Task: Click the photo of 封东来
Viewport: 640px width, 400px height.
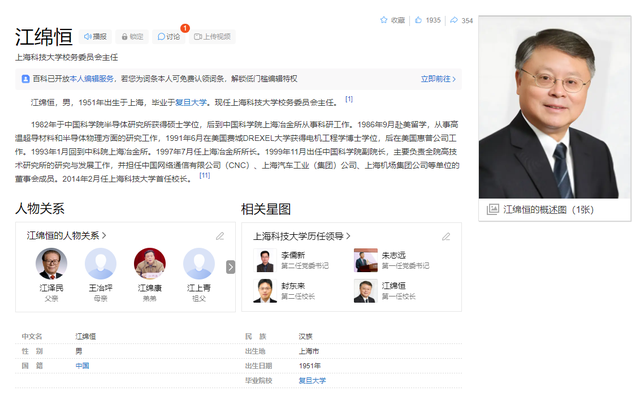Action: pos(265,291)
